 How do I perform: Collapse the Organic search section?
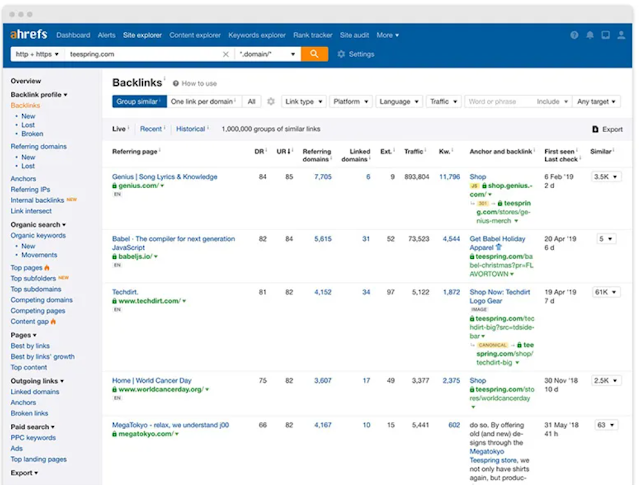pos(38,225)
